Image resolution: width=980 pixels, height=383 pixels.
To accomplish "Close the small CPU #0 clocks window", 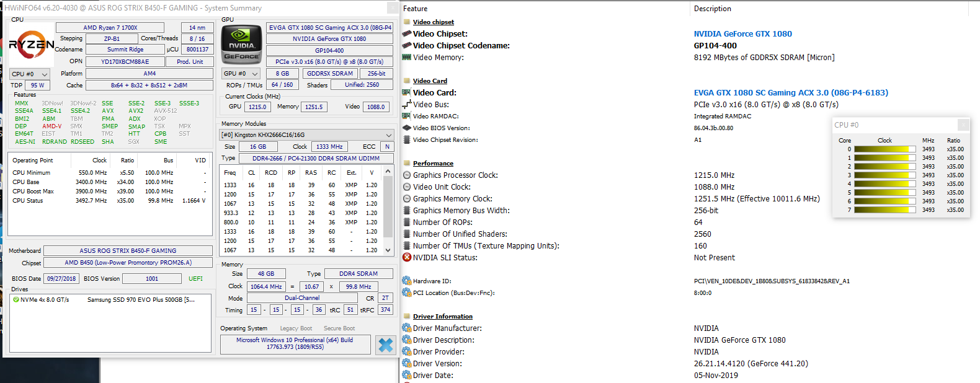I will pyautogui.click(x=963, y=125).
